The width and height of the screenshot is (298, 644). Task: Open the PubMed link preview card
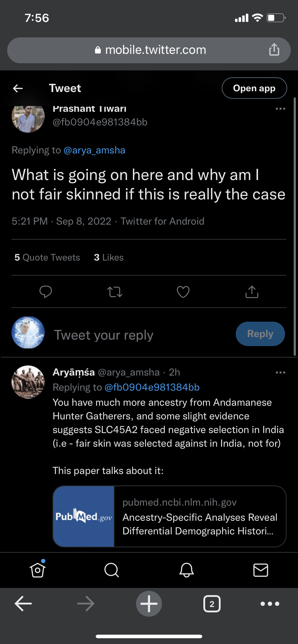coord(170,516)
